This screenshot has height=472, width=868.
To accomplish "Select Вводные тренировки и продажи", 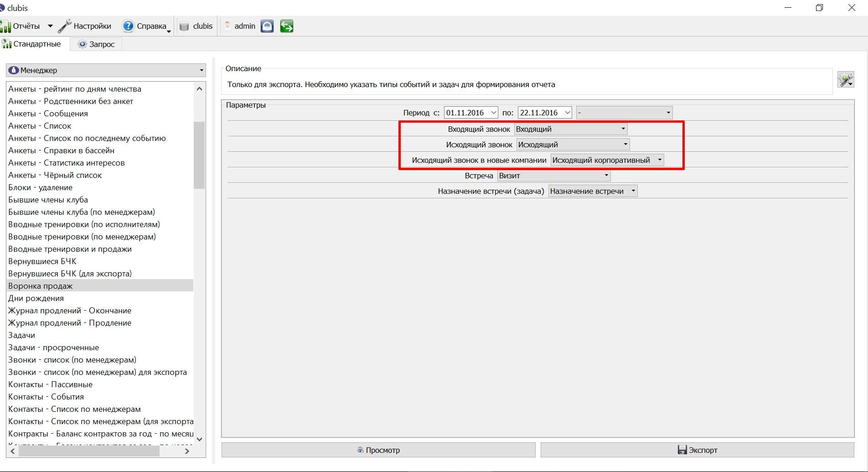I will point(100,249).
